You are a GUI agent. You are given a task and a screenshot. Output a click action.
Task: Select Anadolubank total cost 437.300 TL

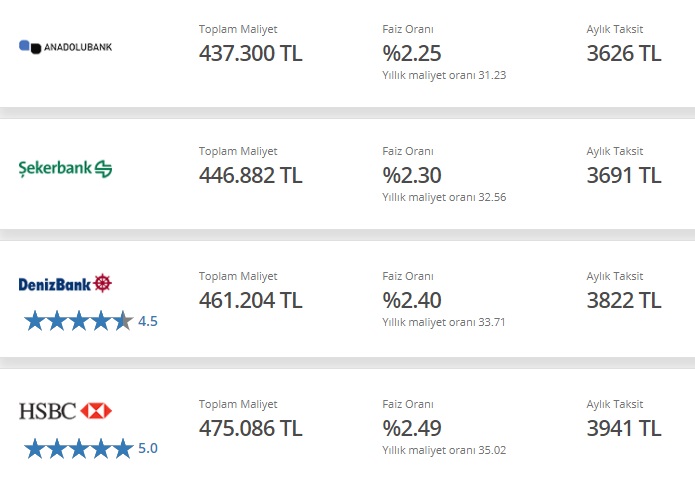tap(250, 54)
